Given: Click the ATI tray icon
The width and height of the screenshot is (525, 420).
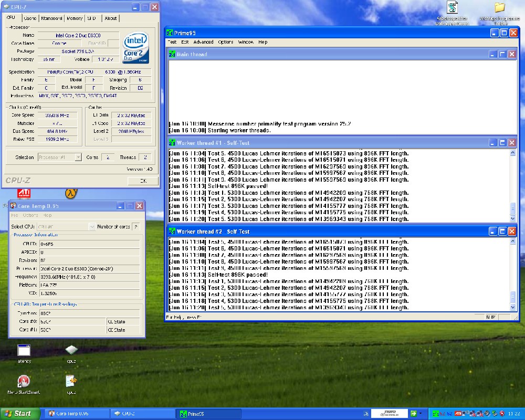Looking at the screenshot, I should [x=457, y=414].
